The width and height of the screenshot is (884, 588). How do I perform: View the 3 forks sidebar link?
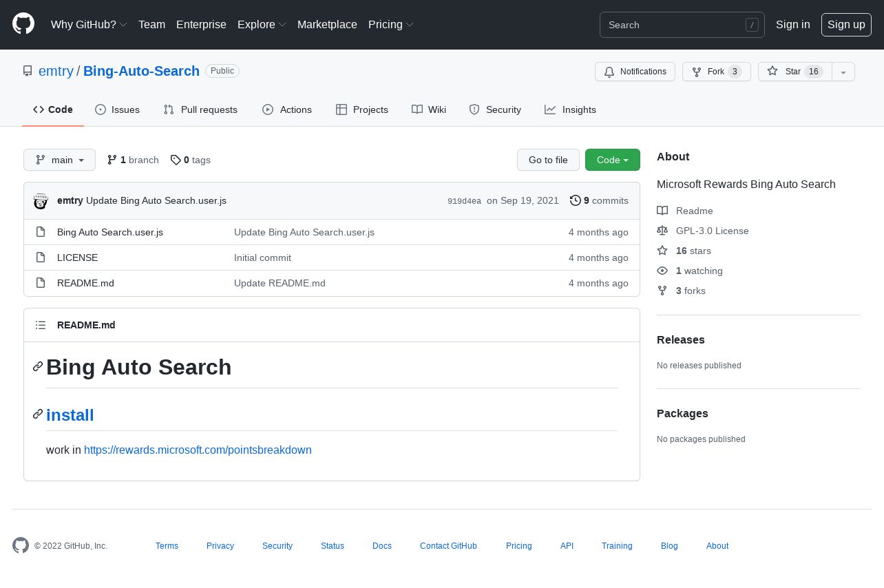coord(681,291)
